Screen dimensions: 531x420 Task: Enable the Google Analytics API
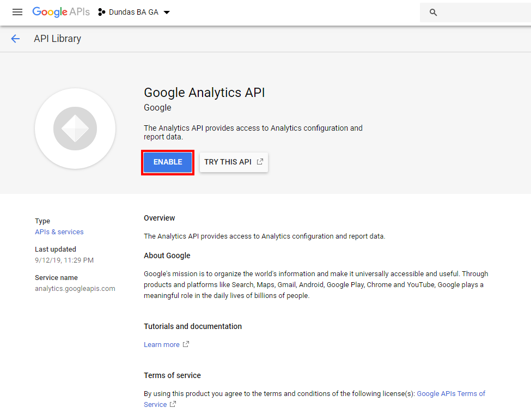[168, 162]
